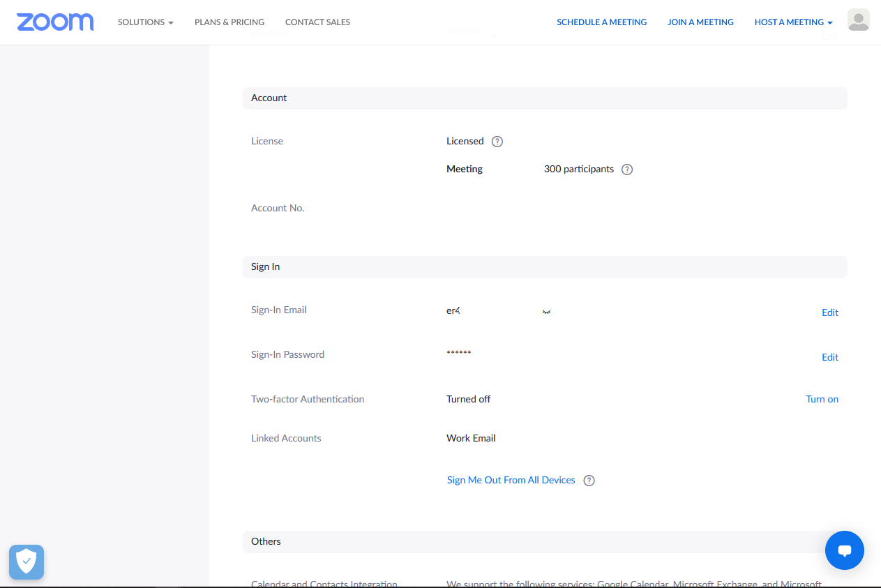Select the 300 participants value
This screenshot has height=588, width=881.
579,169
